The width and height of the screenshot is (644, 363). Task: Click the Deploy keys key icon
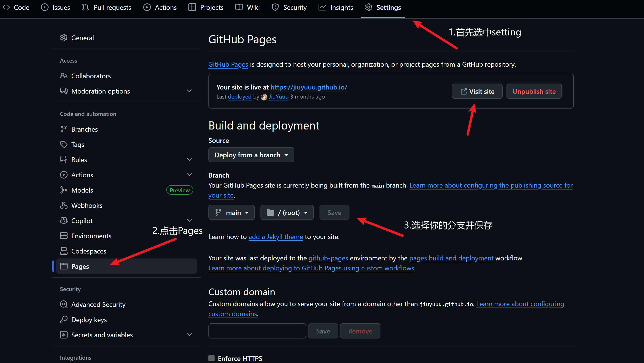coord(64,319)
